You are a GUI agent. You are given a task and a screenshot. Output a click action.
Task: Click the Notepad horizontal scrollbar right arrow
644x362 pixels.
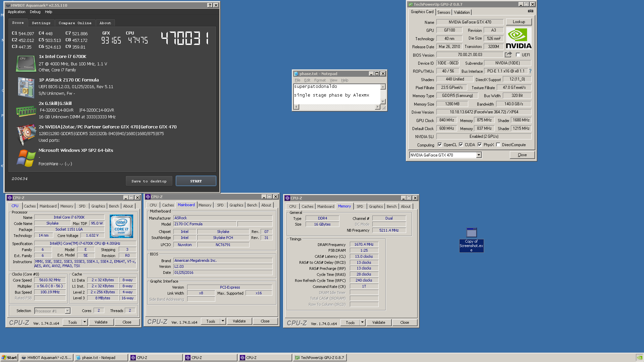(x=378, y=107)
